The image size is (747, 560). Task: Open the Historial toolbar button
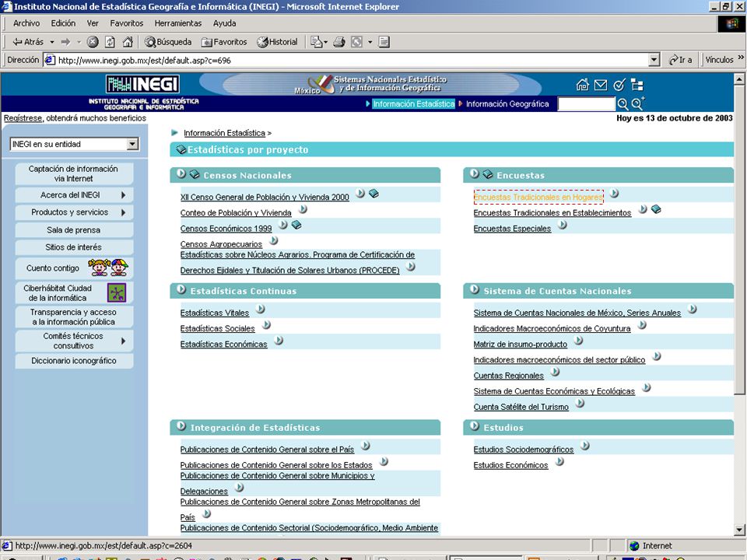point(277,42)
